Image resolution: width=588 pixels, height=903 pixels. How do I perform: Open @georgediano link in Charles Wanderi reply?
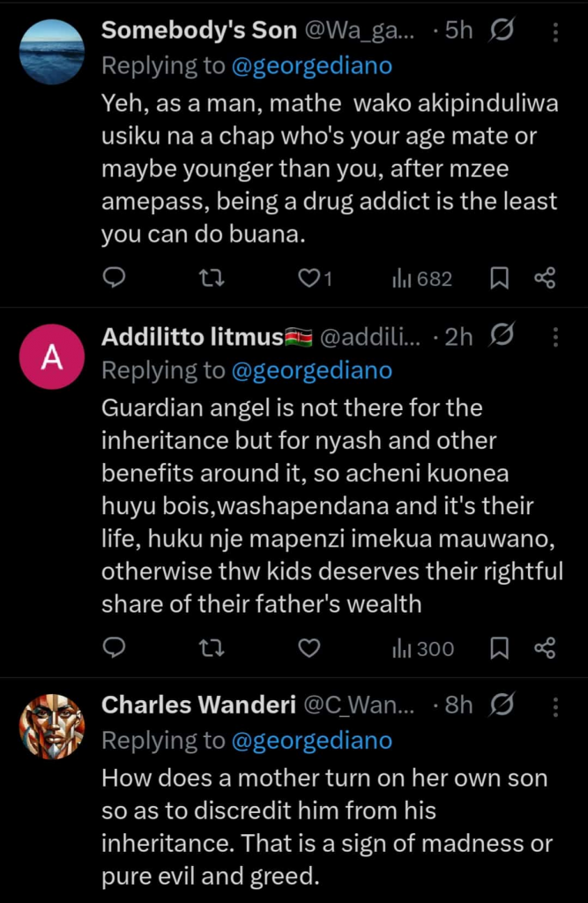click(311, 741)
